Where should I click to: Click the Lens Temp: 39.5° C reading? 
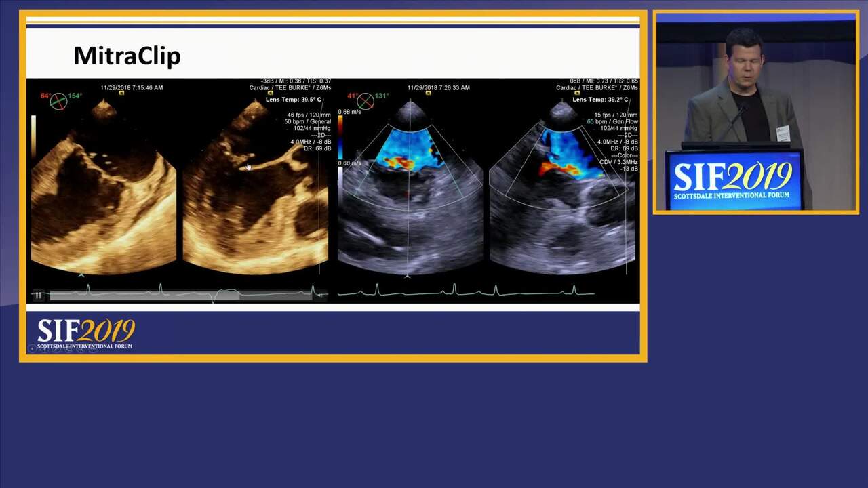(x=295, y=100)
